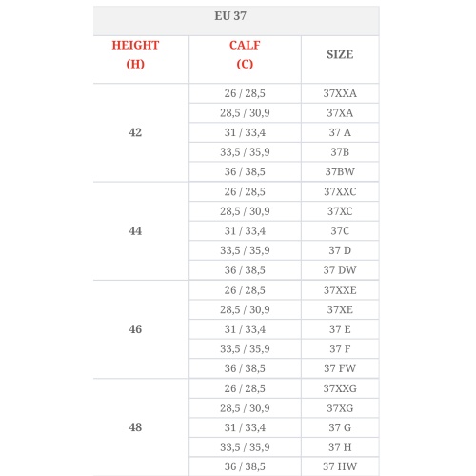
Task: Click the SIZE column header
Action: pyautogui.click(x=340, y=59)
